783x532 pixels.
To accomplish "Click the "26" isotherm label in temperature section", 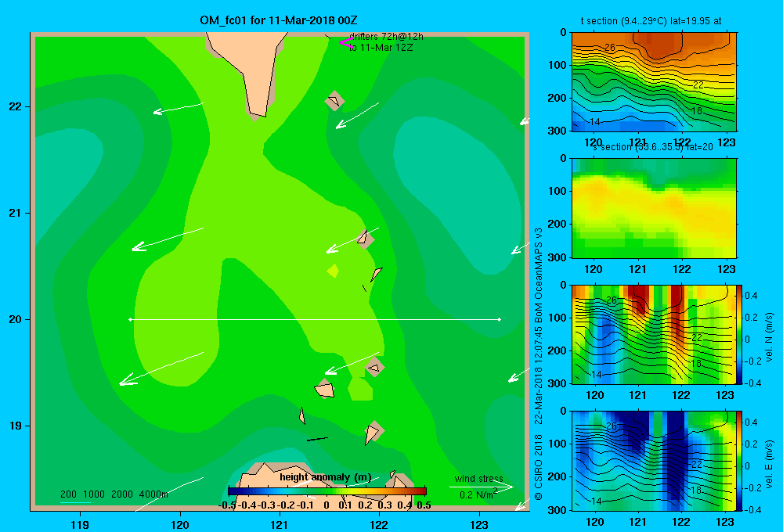I will (610, 48).
